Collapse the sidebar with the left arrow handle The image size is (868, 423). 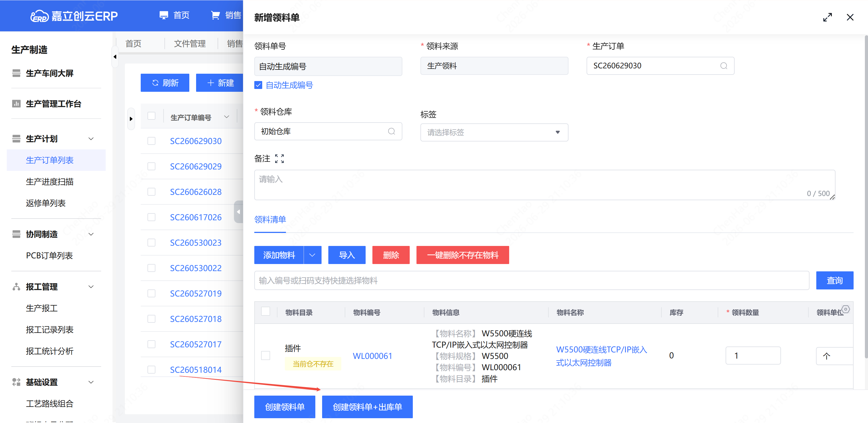click(x=115, y=56)
